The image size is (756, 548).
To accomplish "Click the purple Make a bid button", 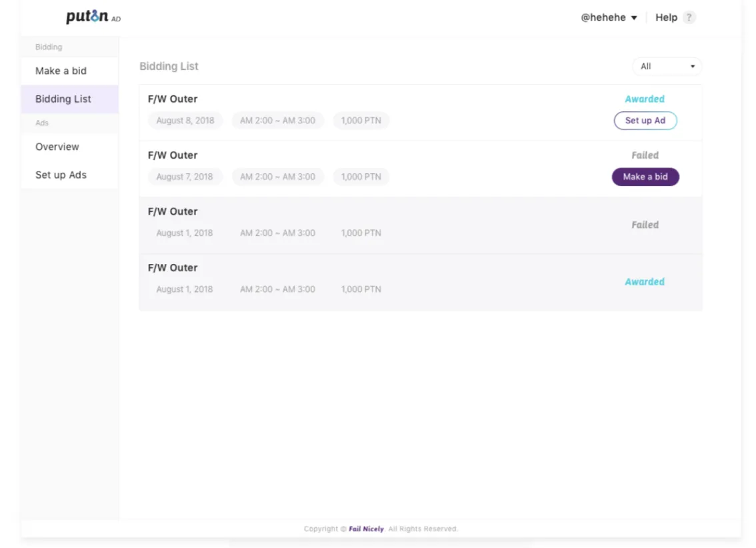I will (645, 177).
